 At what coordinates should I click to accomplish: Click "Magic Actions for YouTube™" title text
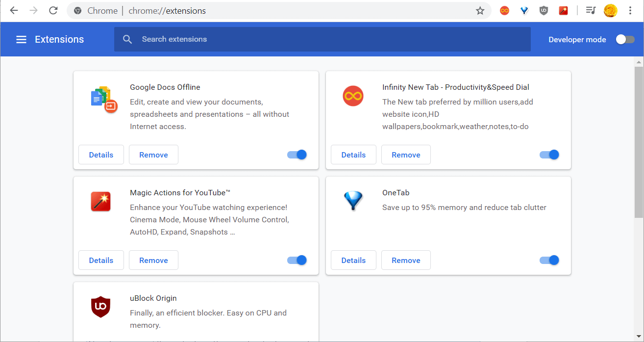click(x=180, y=193)
